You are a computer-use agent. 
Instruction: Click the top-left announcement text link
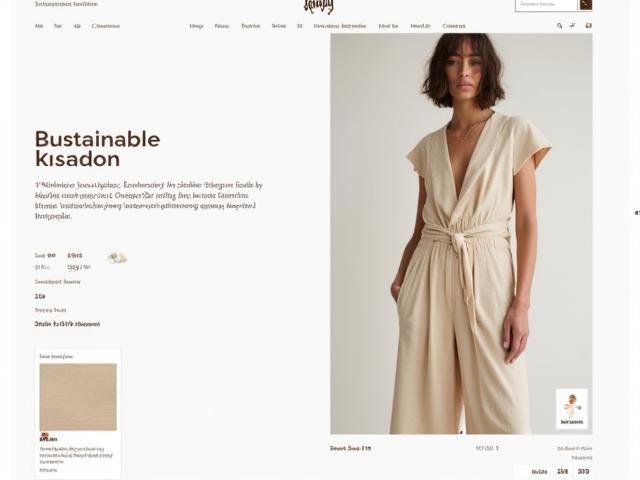point(66,4)
